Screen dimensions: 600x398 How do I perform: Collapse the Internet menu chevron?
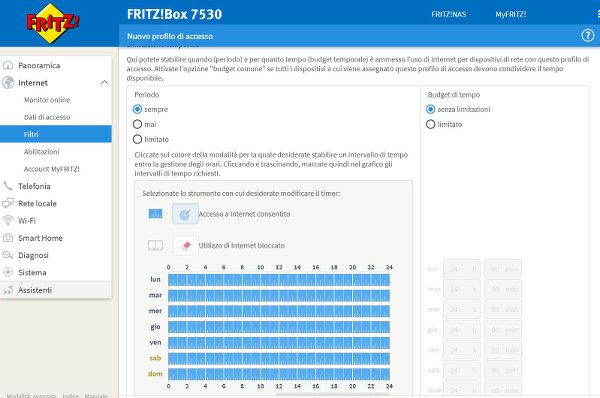[104, 82]
